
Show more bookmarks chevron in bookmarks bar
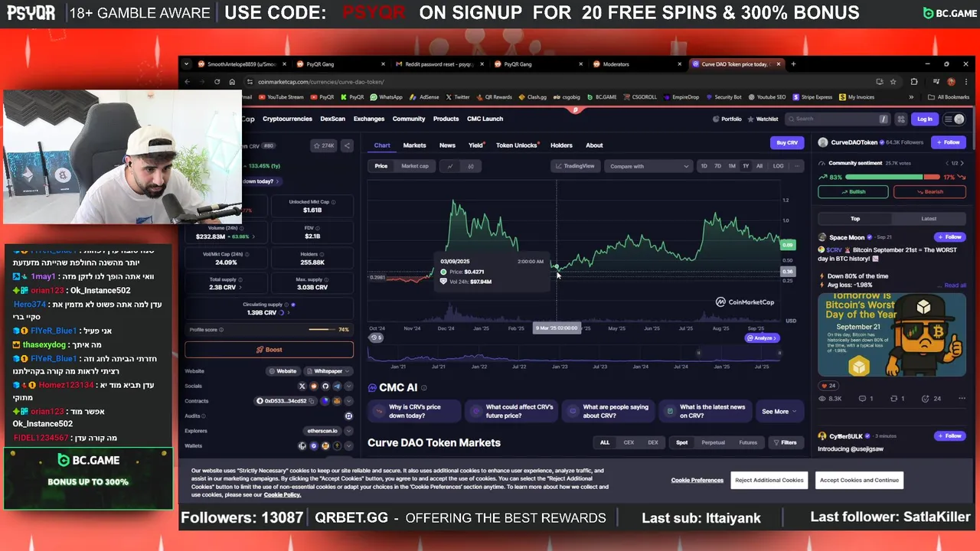pos(911,97)
